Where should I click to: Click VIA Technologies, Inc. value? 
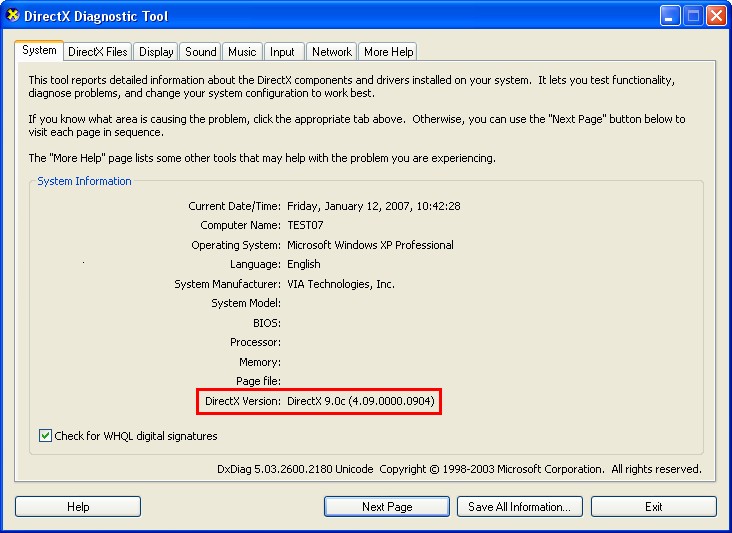click(341, 284)
